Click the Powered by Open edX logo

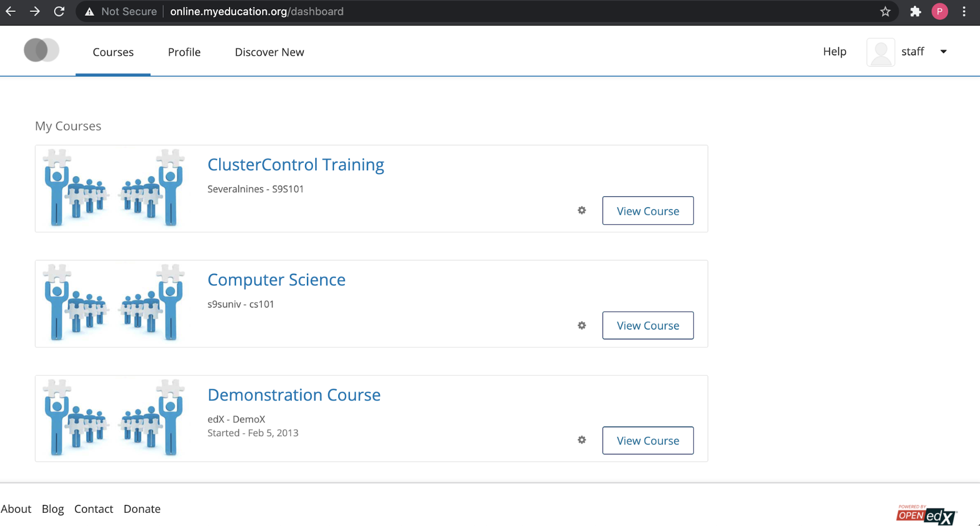coord(927,515)
